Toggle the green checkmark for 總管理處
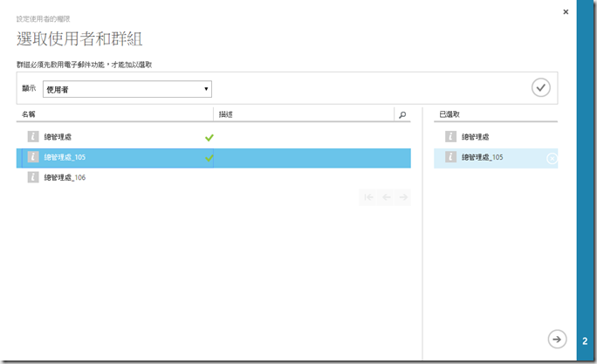Image resolution: width=597 pixels, height=364 pixels. click(209, 137)
